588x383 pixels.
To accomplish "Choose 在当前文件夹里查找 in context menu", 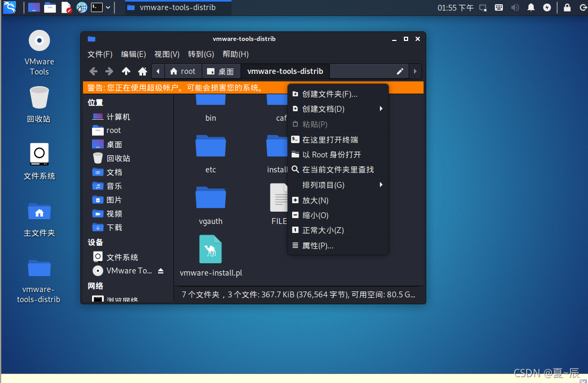I will click(x=338, y=170).
